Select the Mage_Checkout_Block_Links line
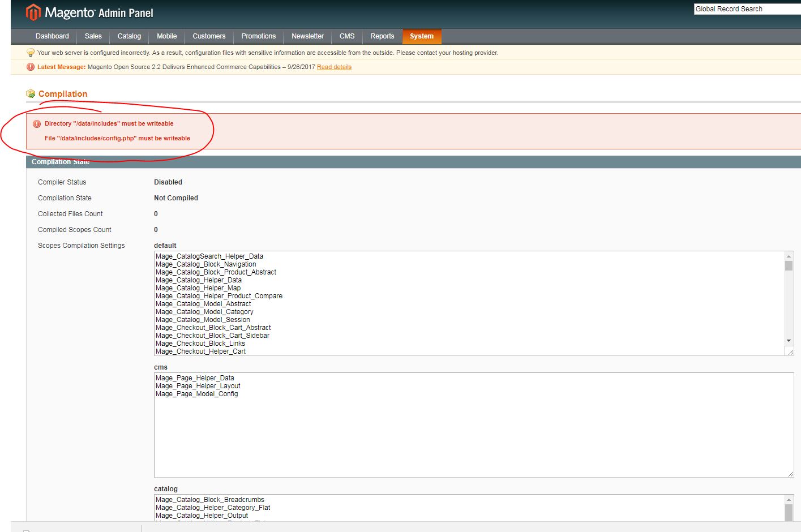 [x=200, y=344]
